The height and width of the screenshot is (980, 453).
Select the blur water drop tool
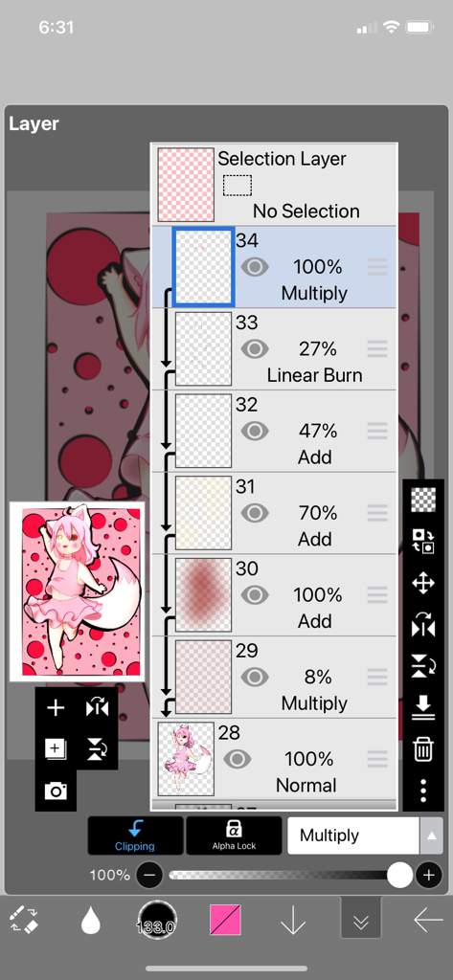91,920
